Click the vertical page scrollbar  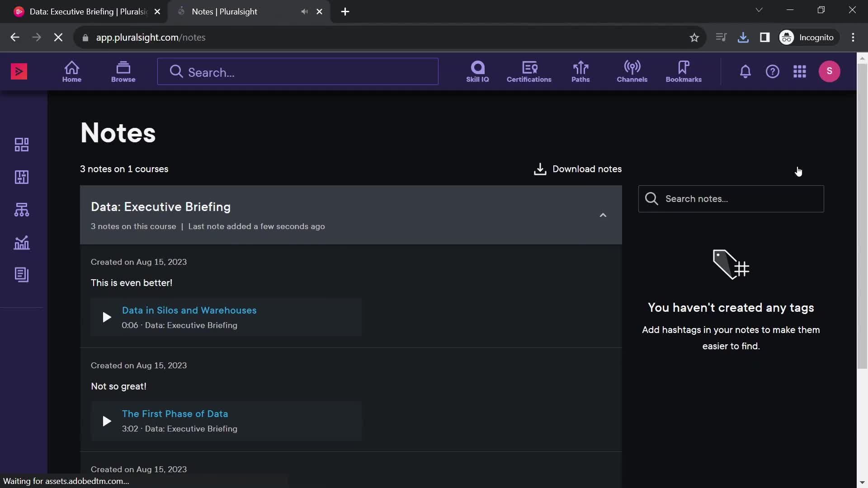point(862,217)
